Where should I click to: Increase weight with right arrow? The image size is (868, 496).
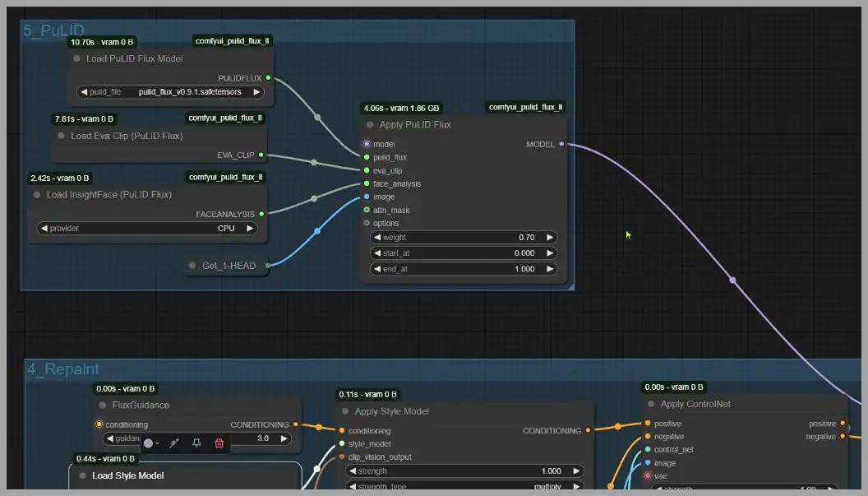[x=550, y=237]
